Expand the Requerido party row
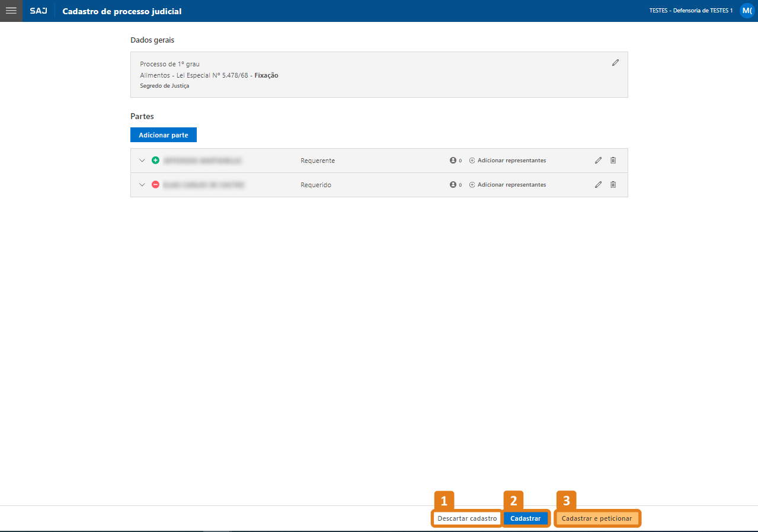Viewport: 758px width, 532px height. pyautogui.click(x=142, y=185)
